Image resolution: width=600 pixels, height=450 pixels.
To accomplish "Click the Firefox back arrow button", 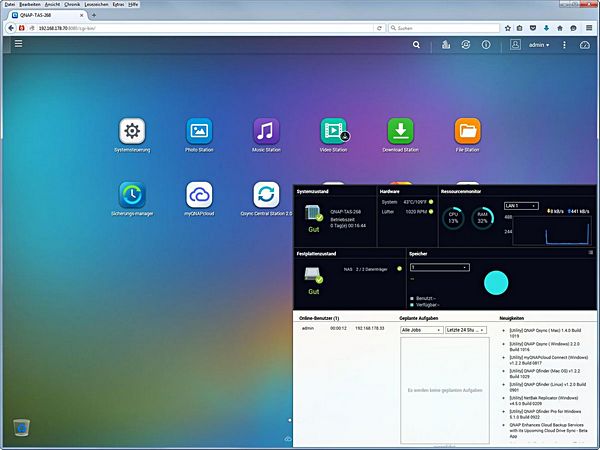I will (11, 28).
